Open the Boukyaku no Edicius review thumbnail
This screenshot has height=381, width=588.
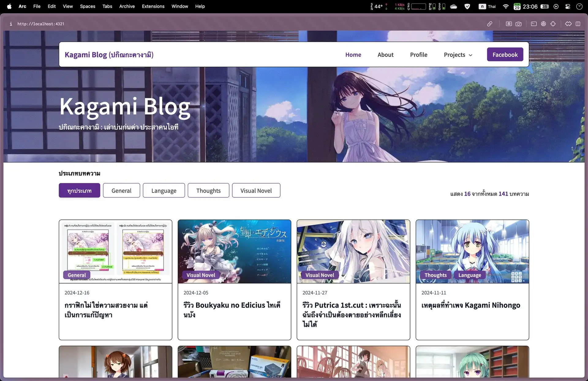point(234,251)
